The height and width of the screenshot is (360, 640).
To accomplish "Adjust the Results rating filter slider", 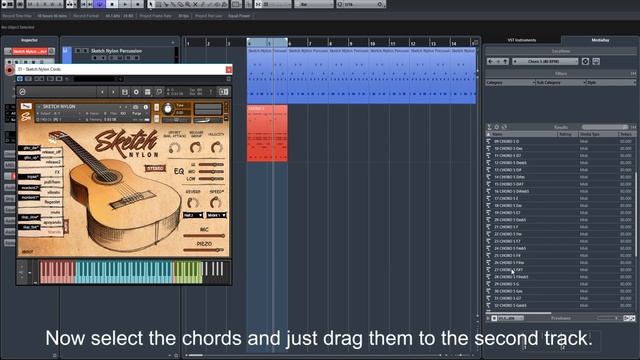I will (605, 127).
